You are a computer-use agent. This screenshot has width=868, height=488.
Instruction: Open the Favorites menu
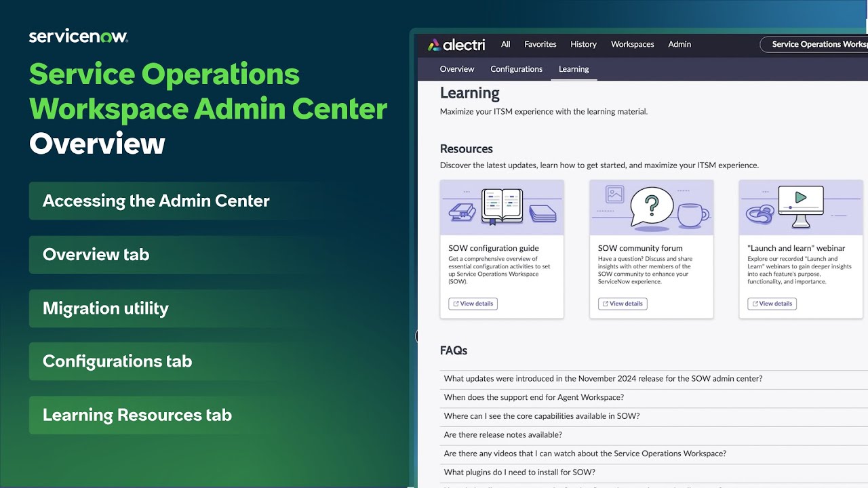coord(540,44)
